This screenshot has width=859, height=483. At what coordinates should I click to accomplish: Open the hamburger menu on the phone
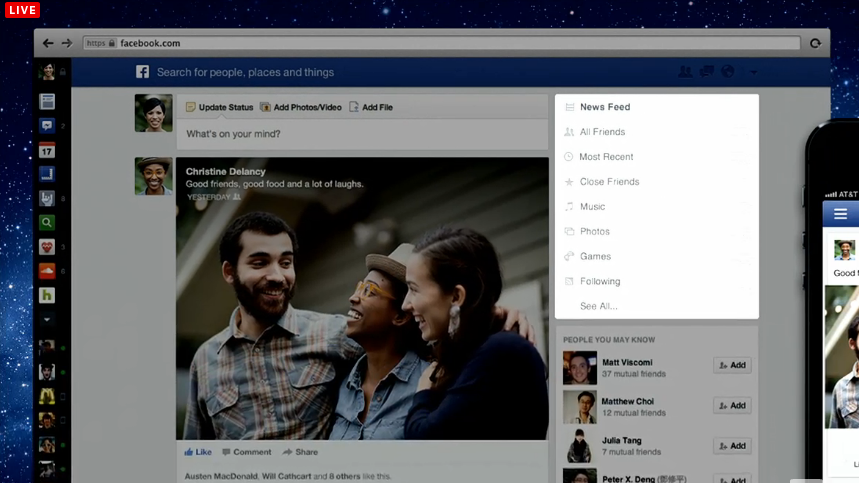coord(840,214)
